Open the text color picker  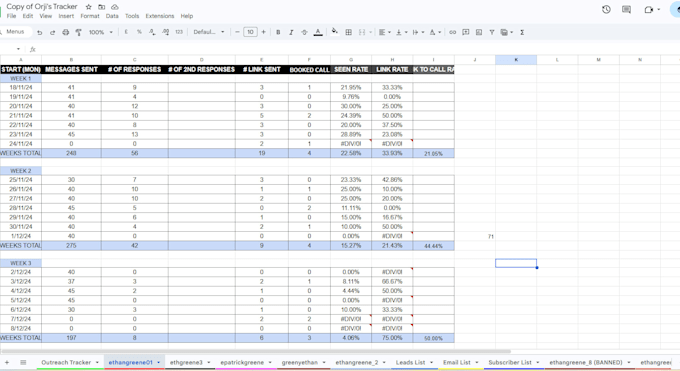[x=318, y=32]
